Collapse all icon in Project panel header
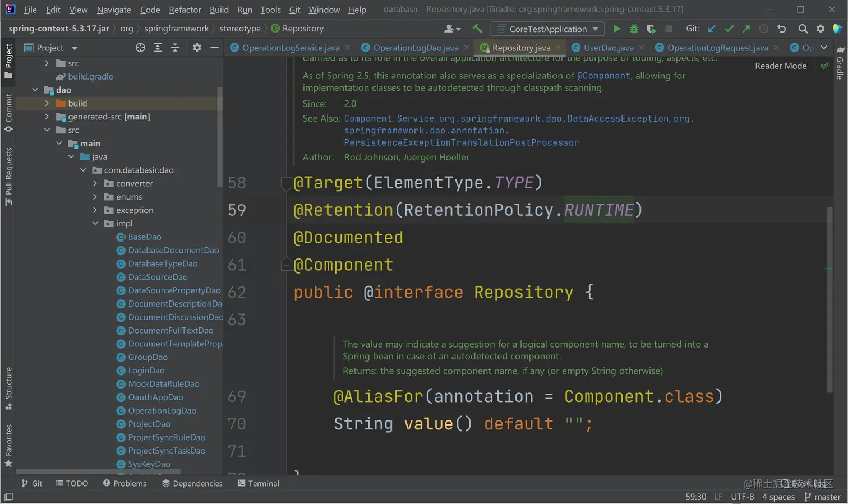This screenshot has height=504, width=848. (x=175, y=48)
